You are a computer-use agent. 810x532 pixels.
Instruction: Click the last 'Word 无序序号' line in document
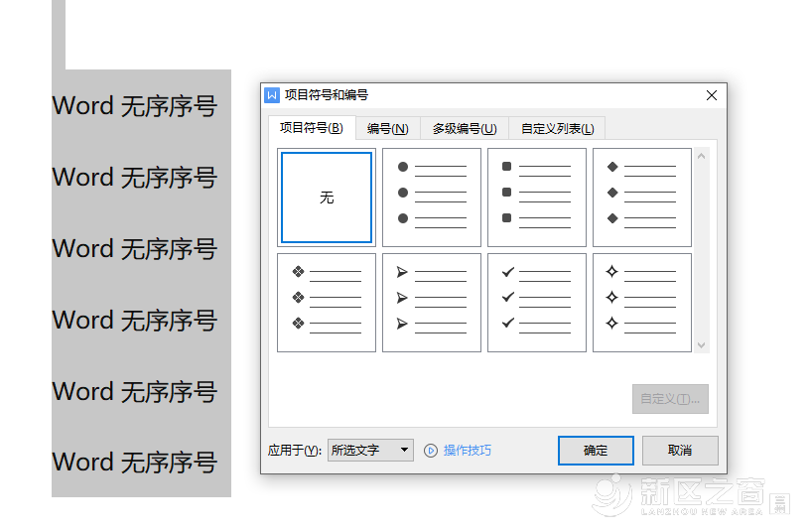pyautogui.click(x=134, y=463)
